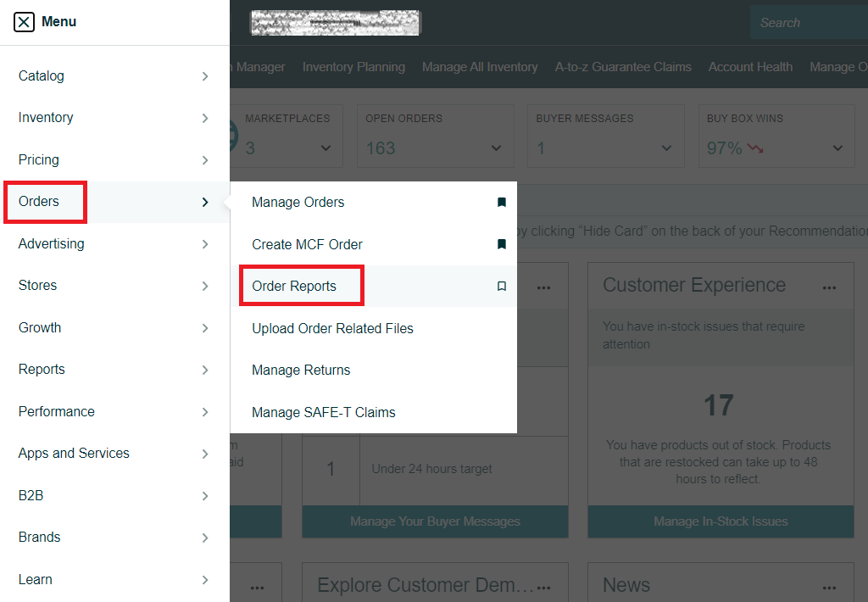Click Manage In-Stock Issues button

[x=721, y=521]
